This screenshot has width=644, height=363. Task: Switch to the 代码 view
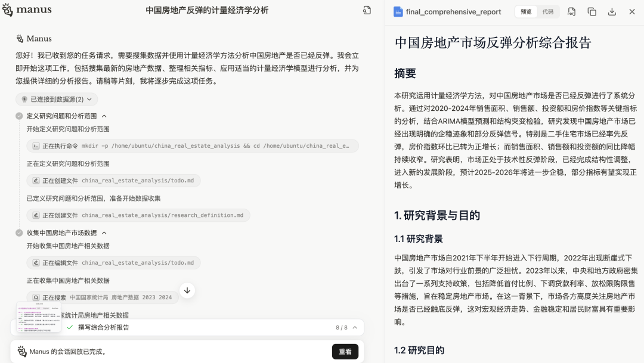pos(547,11)
